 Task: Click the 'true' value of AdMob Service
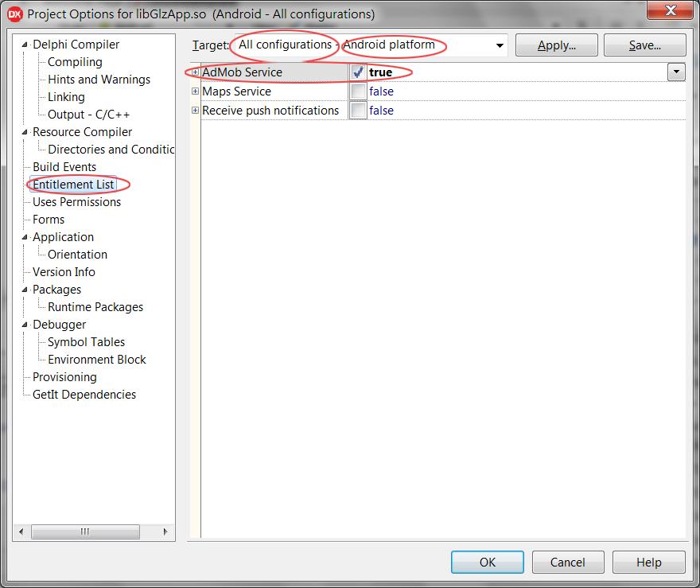click(x=380, y=72)
